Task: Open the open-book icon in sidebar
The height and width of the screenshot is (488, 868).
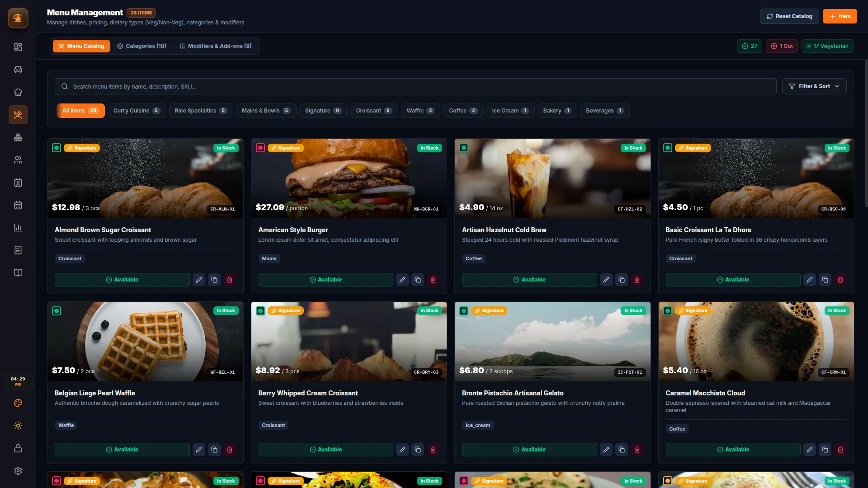Action: click(18, 273)
